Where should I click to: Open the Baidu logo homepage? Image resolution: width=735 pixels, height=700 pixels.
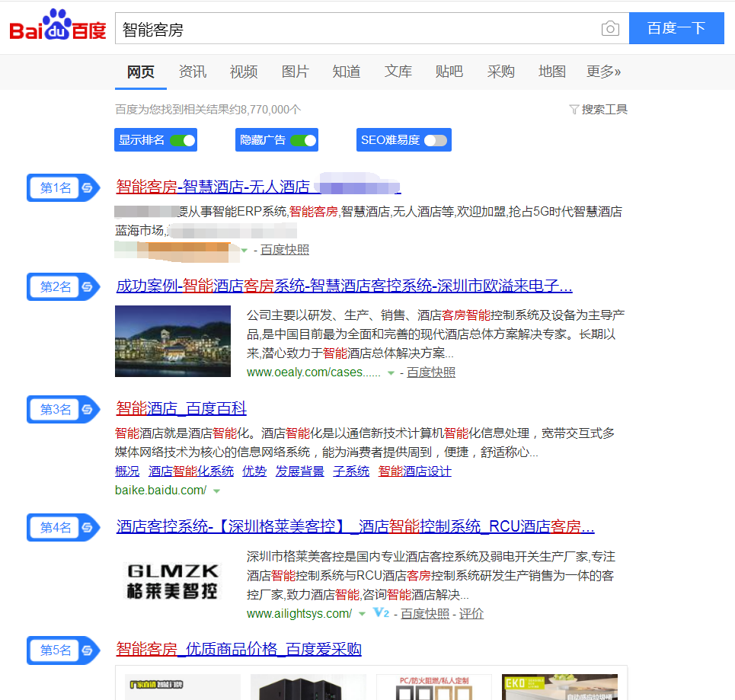tap(58, 25)
